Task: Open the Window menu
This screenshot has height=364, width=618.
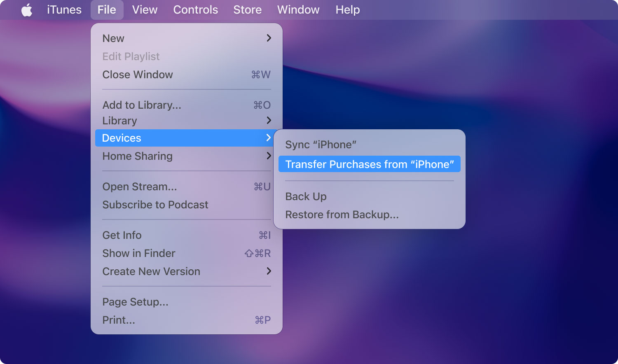Action: (298, 10)
